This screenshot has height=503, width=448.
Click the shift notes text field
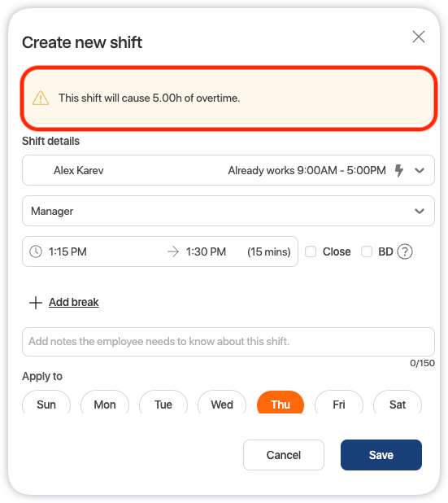pos(228,342)
